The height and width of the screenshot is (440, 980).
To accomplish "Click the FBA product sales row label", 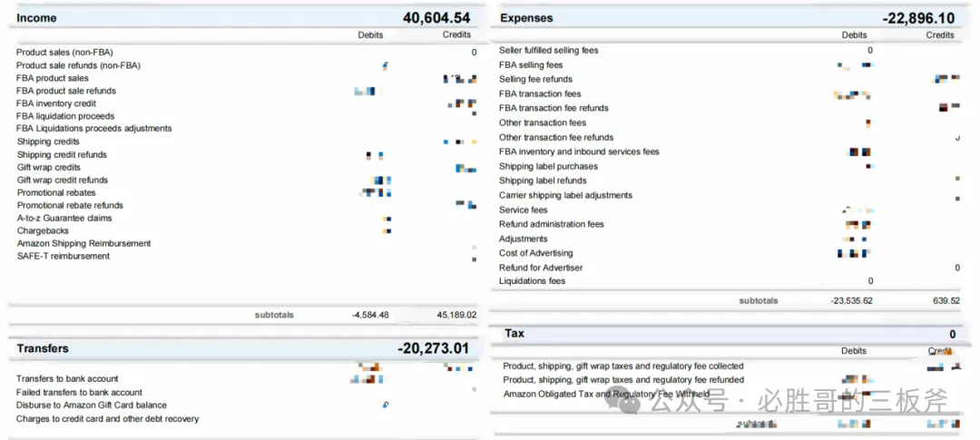I will click(x=53, y=78).
